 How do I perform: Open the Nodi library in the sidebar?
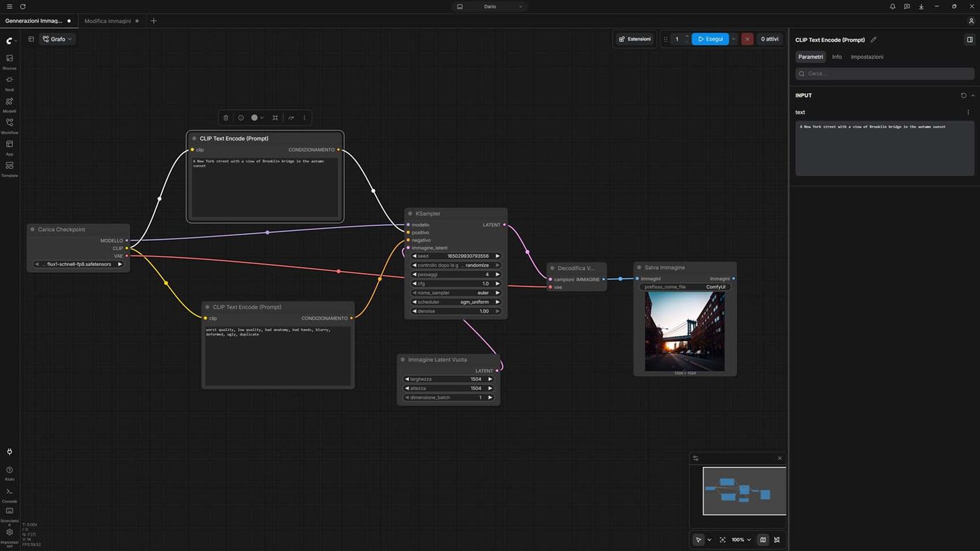[9, 83]
